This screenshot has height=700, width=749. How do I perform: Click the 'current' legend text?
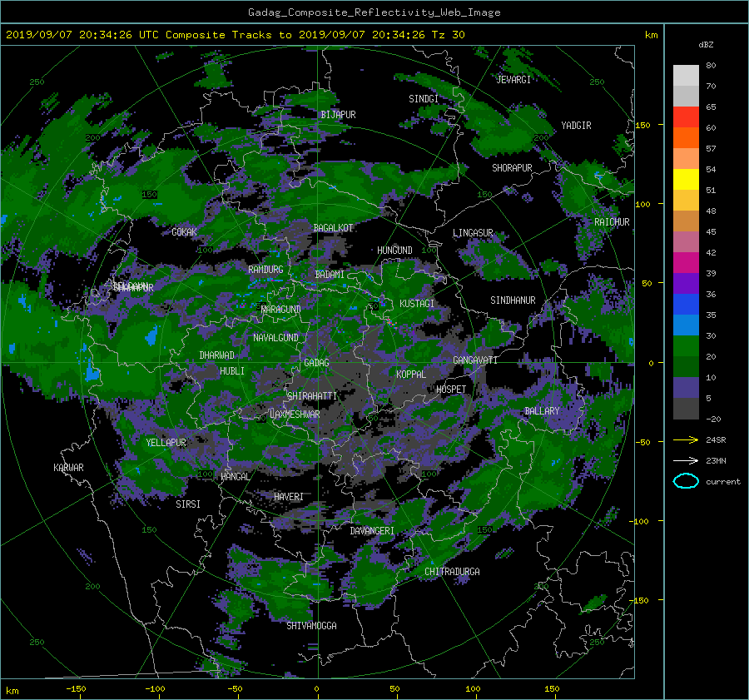click(x=722, y=482)
